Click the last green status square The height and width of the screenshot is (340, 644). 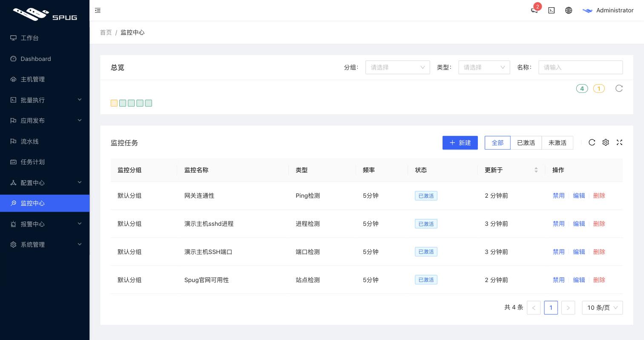[x=148, y=103]
